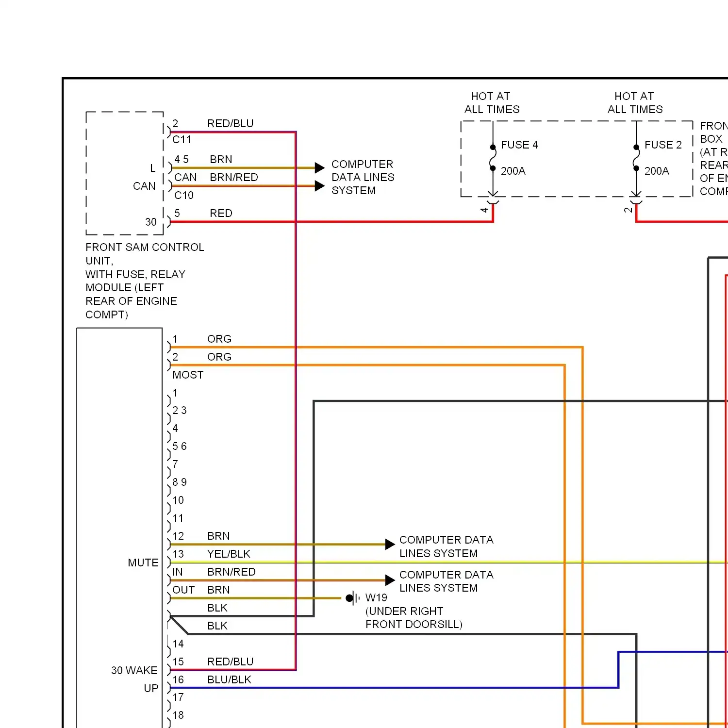The width and height of the screenshot is (728, 728).
Task: Click the HOT AT ALL TIMES above FUSE 2
Action: click(x=635, y=102)
